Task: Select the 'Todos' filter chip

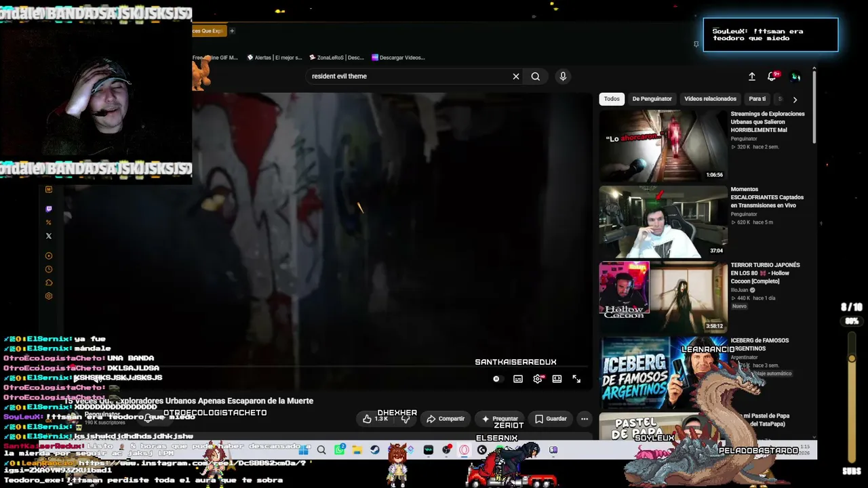Action: (x=612, y=99)
